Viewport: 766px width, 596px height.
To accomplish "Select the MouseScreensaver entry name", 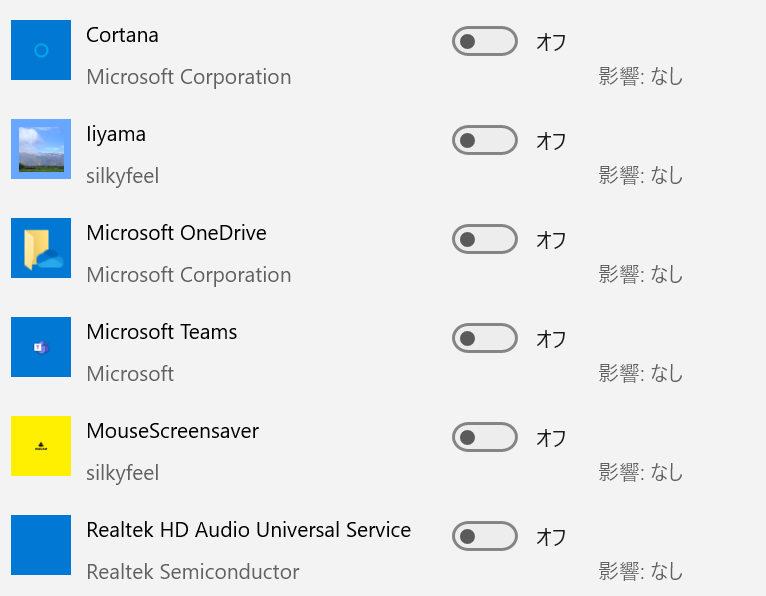I will [172, 431].
